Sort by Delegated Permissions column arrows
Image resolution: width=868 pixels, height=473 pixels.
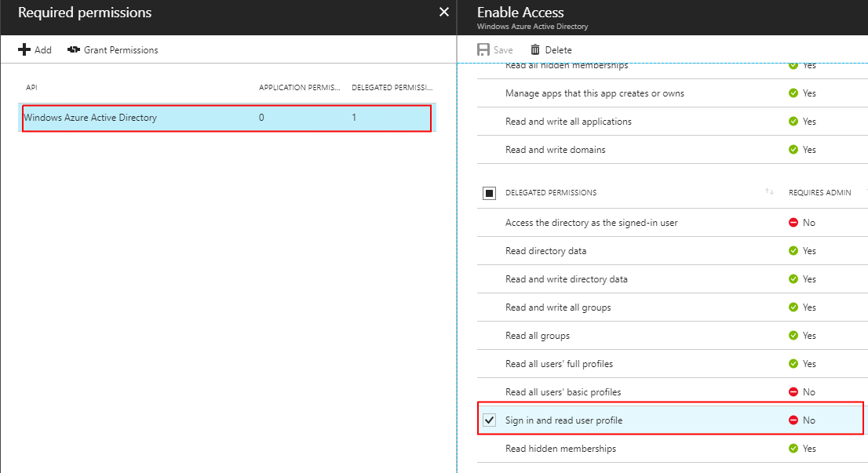(769, 193)
